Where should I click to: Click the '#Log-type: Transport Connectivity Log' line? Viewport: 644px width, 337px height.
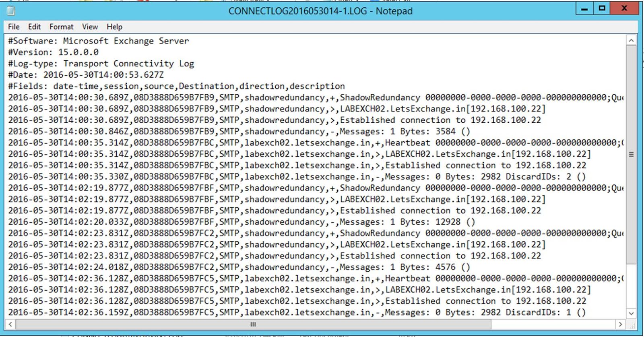pyautogui.click(x=101, y=63)
